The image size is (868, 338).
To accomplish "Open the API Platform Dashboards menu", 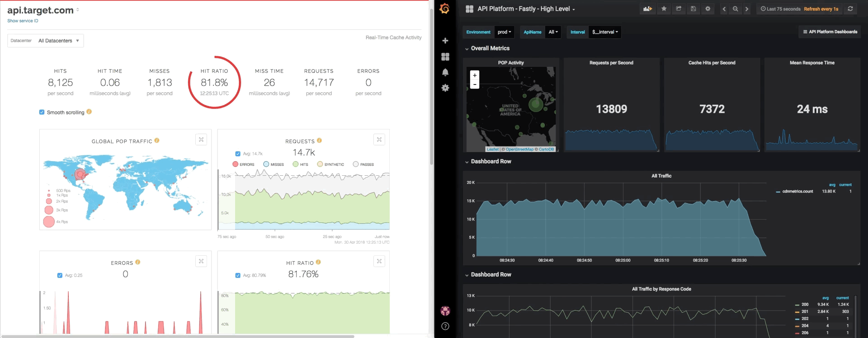I will 830,32.
